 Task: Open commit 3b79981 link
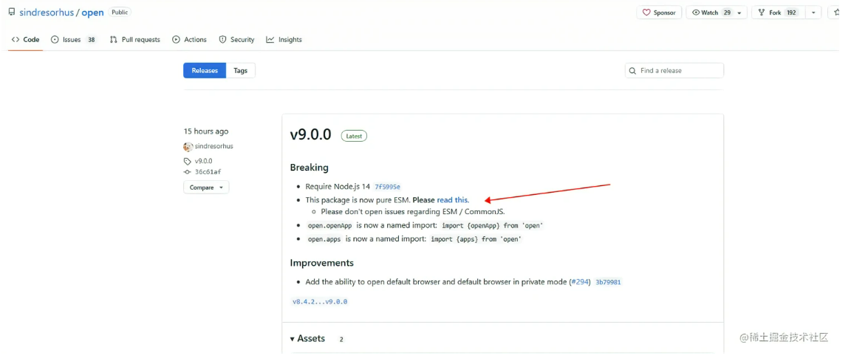[608, 282]
